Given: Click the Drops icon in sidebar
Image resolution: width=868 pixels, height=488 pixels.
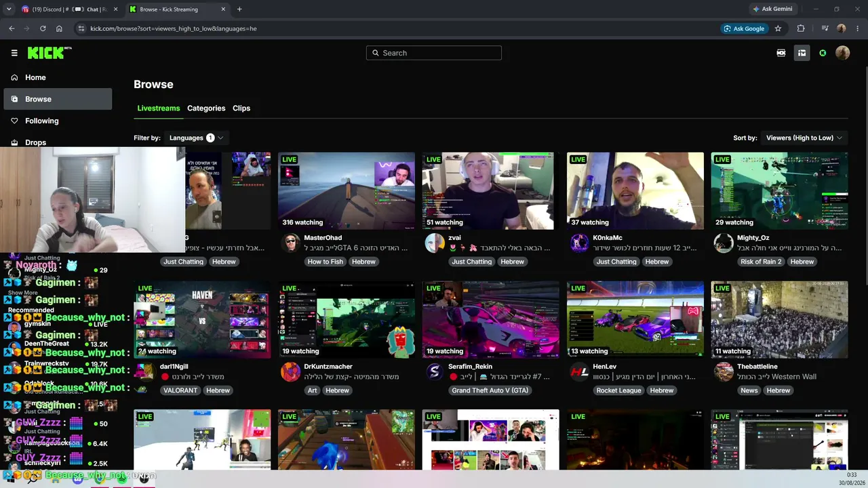Looking at the screenshot, I should [14, 142].
